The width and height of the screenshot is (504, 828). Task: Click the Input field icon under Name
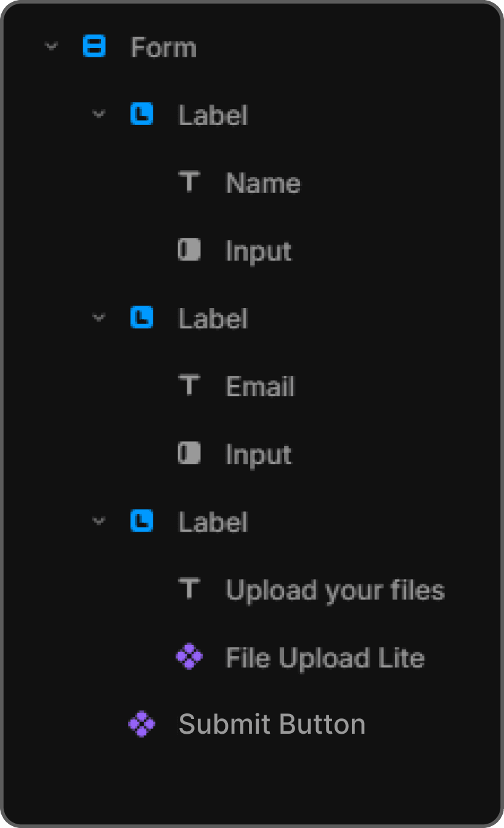[189, 250]
